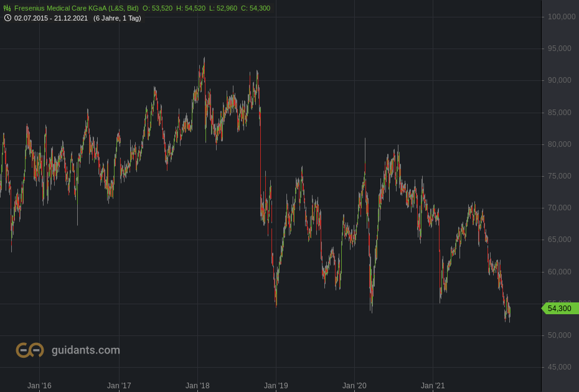Click the Jan '16 time axis label
The height and width of the screenshot is (392, 579).
coord(39,386)
